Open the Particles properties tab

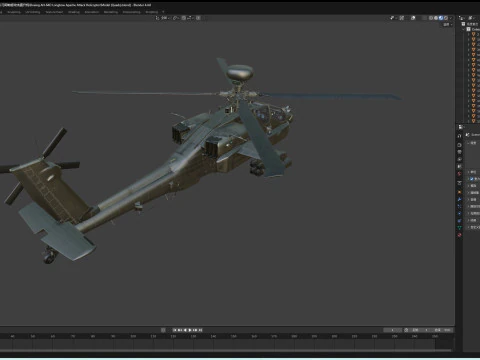(x=459, y=206)
